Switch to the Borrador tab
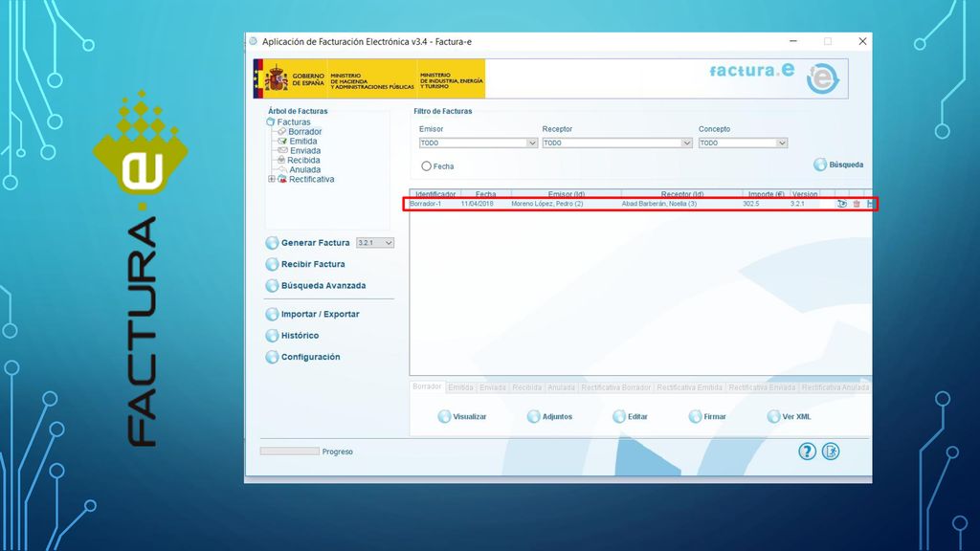 pos(427,386)
